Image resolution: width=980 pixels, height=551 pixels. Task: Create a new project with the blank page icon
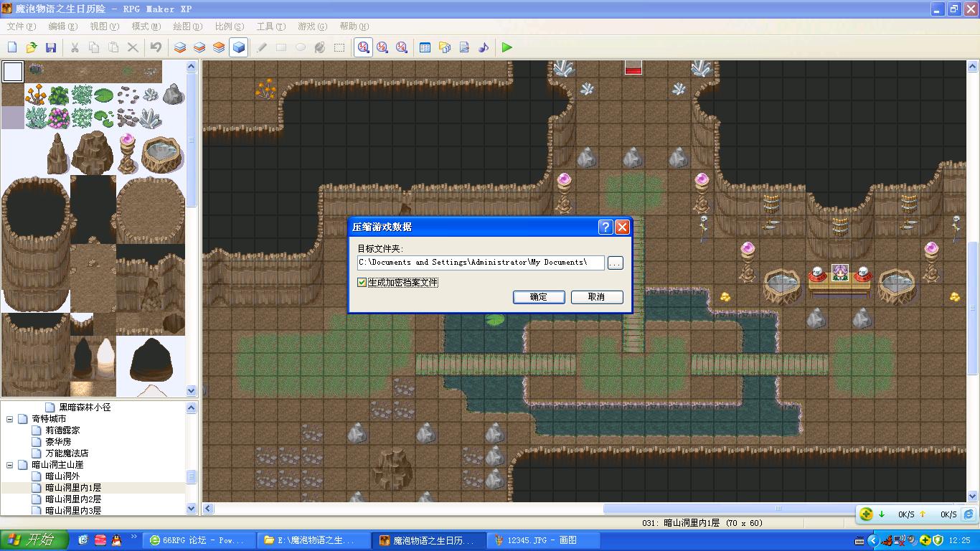pos(12,47)
